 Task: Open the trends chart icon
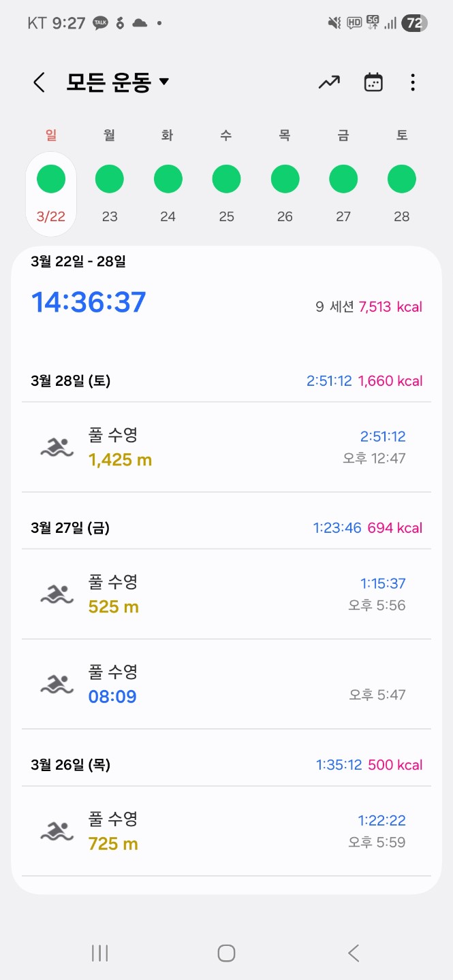point(329,83)
